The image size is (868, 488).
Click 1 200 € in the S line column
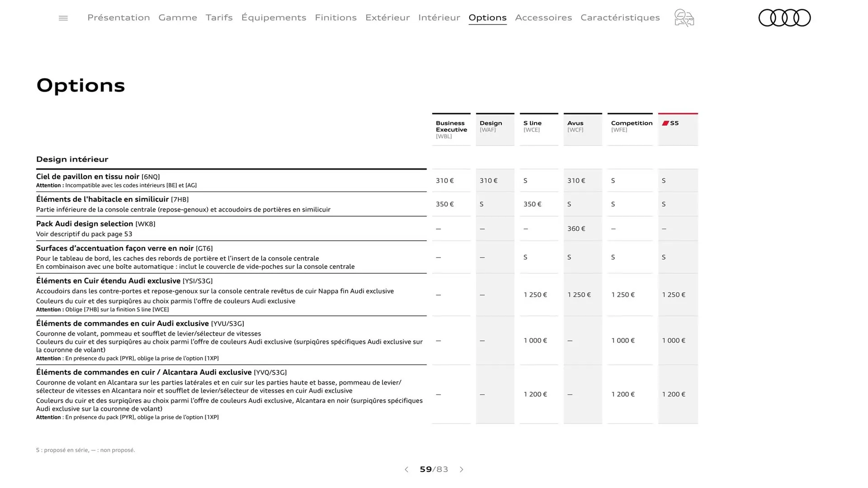pyautogui.click(x=535, y=394)
